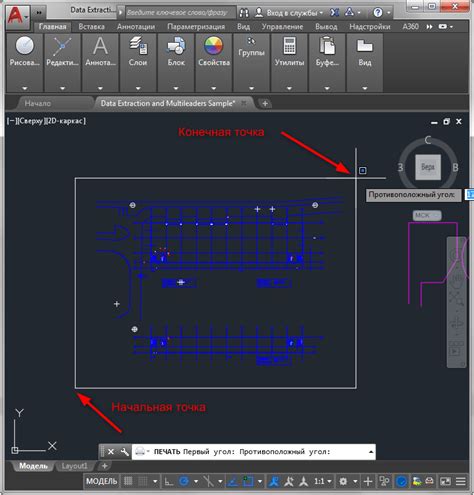Open the Аннотации panel with letter A
Screen dimensions: 474x495
pos(100,62)
